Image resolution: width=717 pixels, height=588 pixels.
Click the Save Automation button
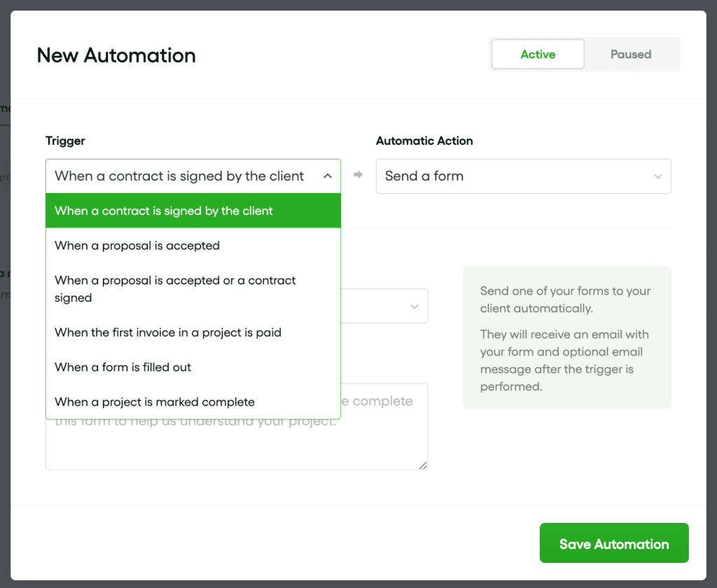(x=613, y=543)
